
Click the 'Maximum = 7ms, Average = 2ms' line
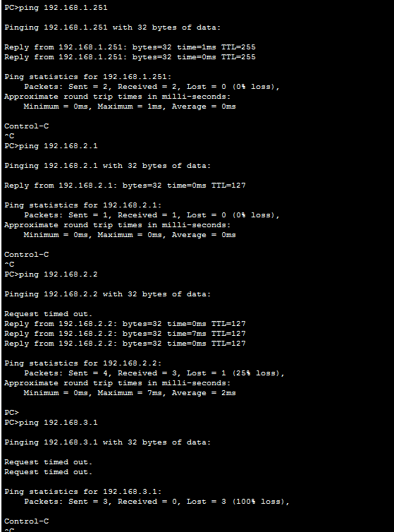(x=130, y=392)
